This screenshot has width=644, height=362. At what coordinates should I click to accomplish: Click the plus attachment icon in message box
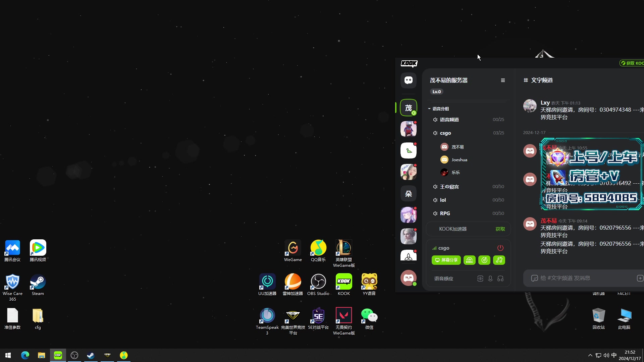point(640,278)
